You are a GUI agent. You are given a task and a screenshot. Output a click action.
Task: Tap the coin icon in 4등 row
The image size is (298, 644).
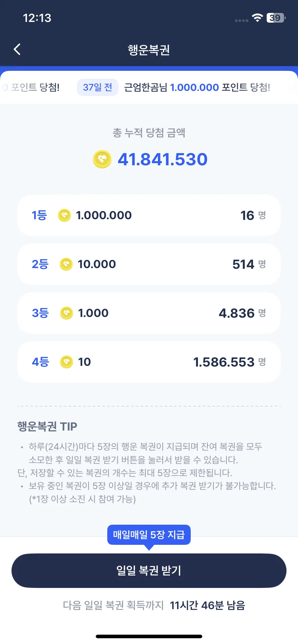(x=67, y=362)
